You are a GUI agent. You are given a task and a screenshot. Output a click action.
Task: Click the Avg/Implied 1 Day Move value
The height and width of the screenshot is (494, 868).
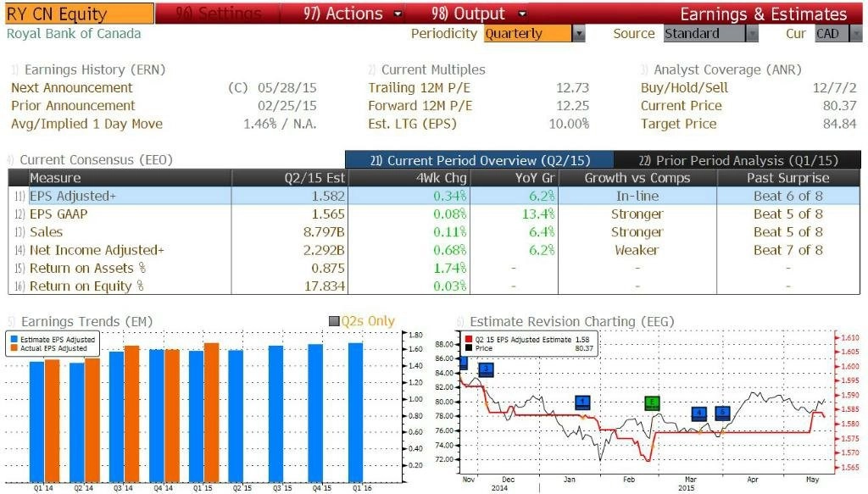pyautogui.click(x=280, y=124)
